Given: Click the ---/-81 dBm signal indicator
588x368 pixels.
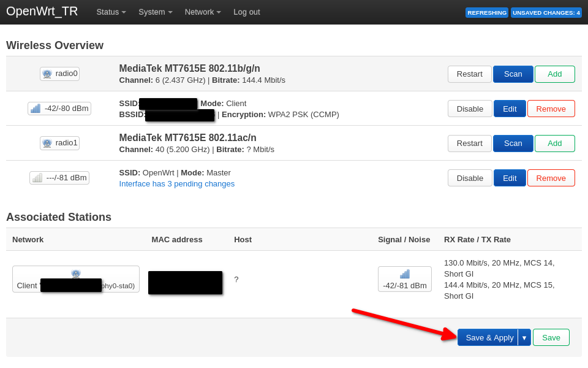Looking at the screenshot, I should pos(59,178).
